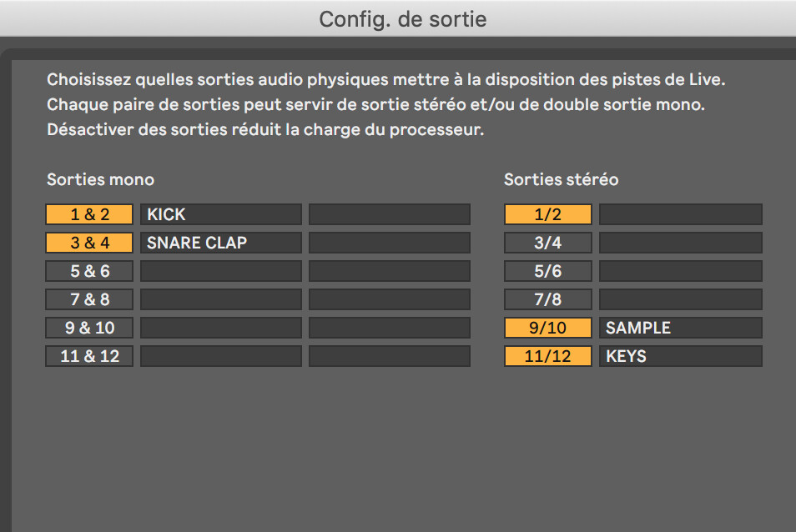Screen dimensions: 796x532
Task: Disable the 1/2 stereo output
Action: pos(548,214)
